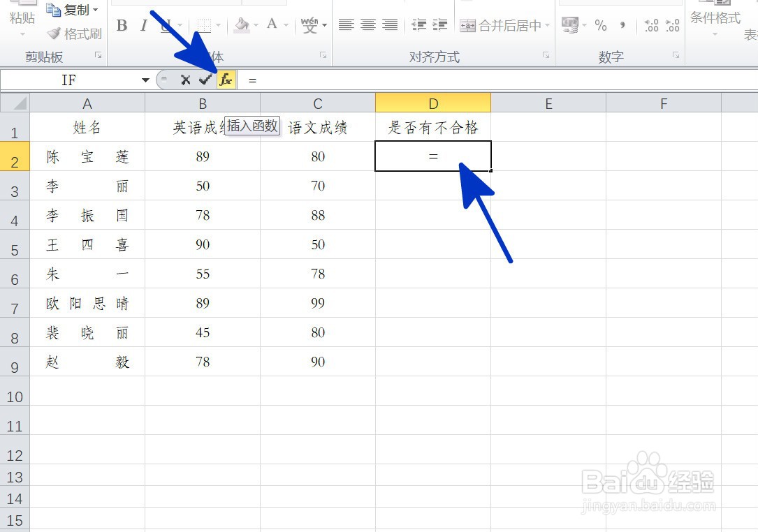Select the English score 45 for 裴晓丽
758x532 pixels.
(203, 332)
